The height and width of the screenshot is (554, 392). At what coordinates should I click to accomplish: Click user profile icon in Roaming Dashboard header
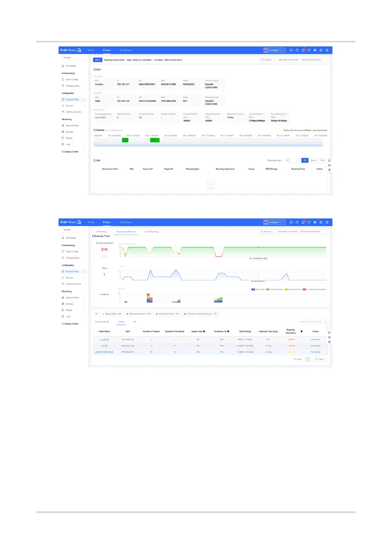point(327,222)
